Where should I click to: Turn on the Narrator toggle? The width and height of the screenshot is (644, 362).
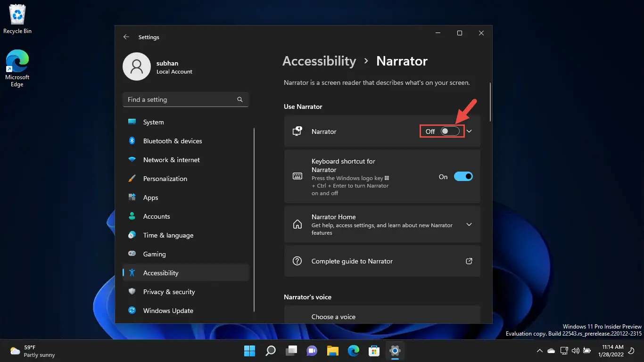(x=450, y=132)
